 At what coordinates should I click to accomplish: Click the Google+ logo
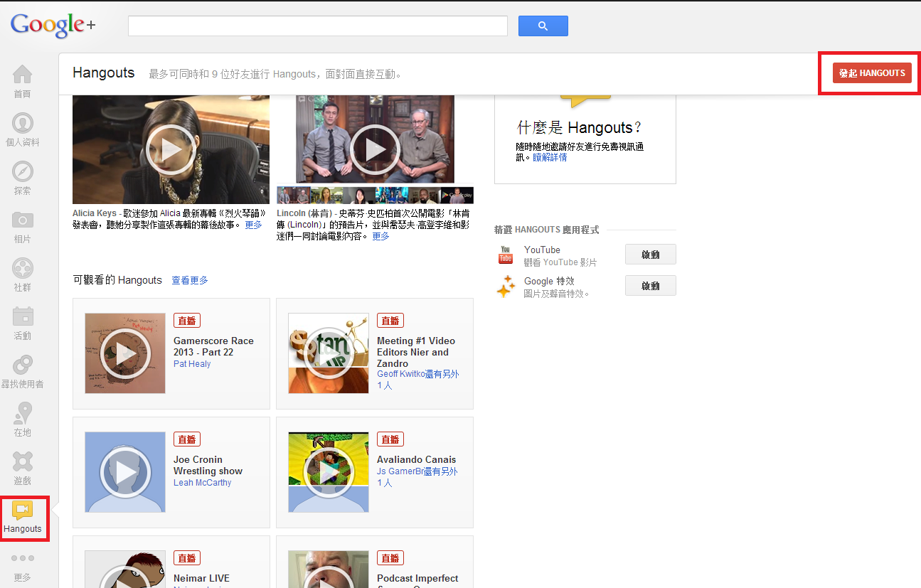pyautogui.click(x=53, y=26)
